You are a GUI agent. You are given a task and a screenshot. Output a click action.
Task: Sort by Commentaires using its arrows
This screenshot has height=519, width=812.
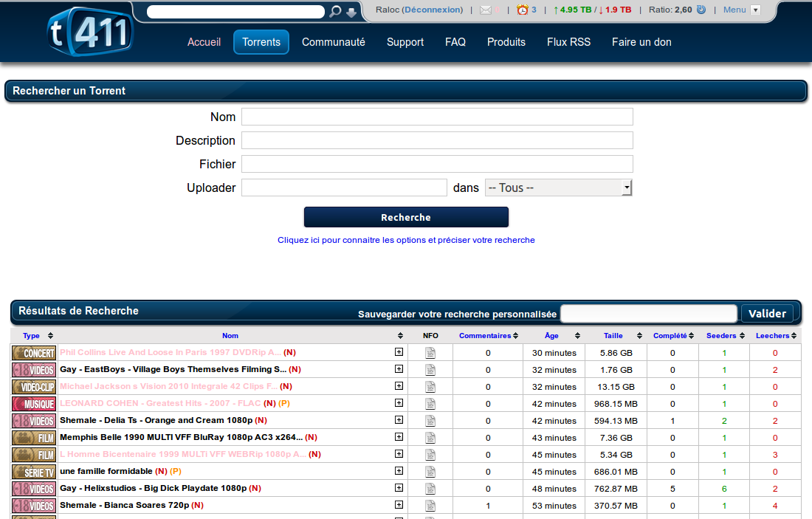point(516,336)
